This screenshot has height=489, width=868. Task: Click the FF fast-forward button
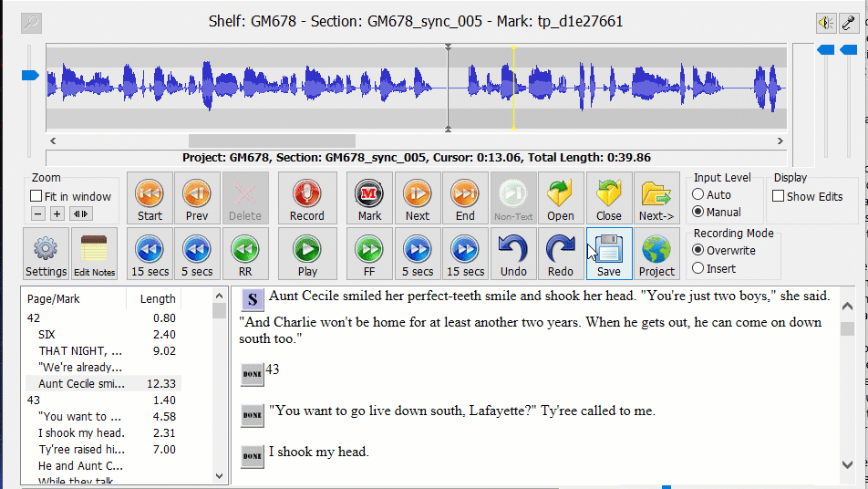[x=369, y=254]
